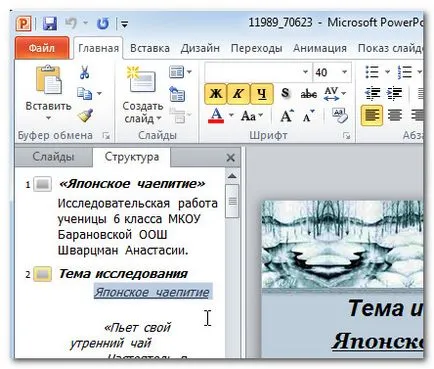Toggle center text alignment button

coord(395,116)
